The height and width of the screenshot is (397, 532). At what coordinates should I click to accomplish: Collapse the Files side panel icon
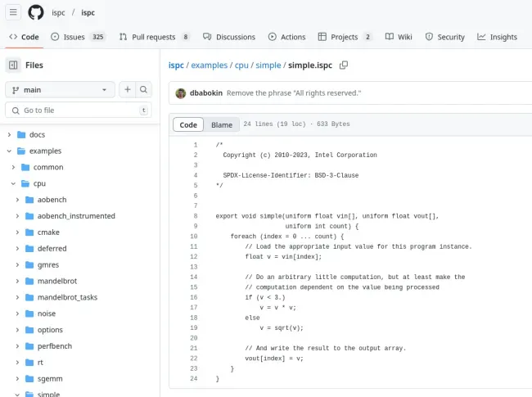click(x=13, y=65)
